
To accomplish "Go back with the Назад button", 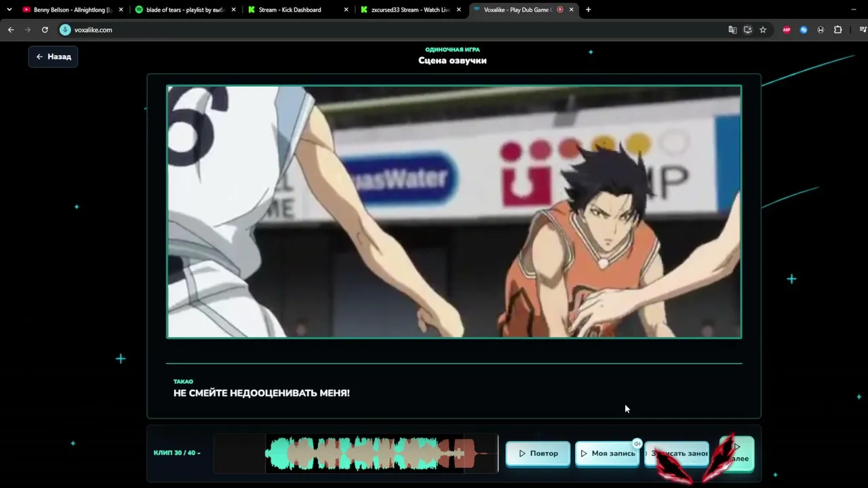I will tap(54, 57).
